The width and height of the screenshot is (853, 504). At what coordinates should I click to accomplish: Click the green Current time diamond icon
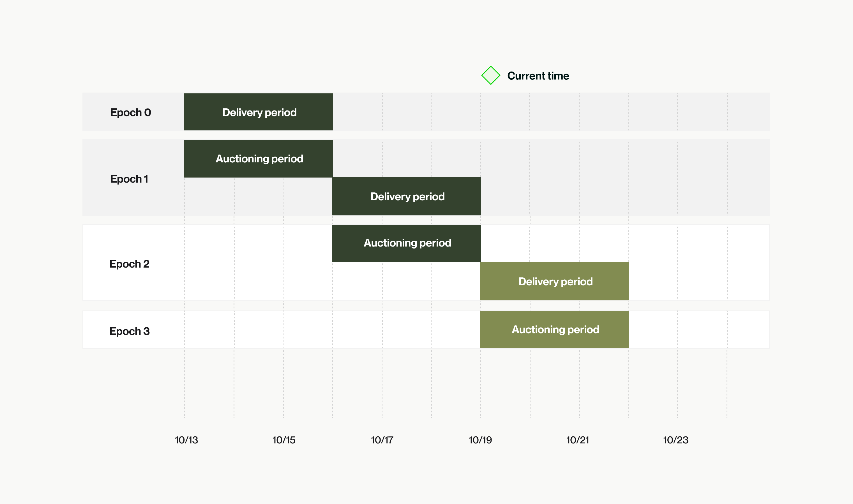[x=491, y=75]
